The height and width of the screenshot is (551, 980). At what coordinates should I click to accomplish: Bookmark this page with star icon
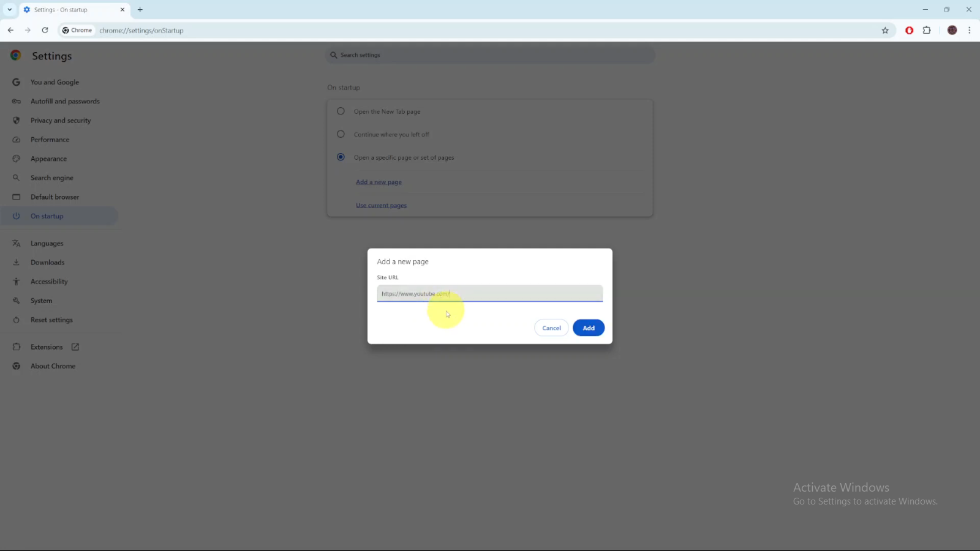pyautogui.click(x=885, y=30)
